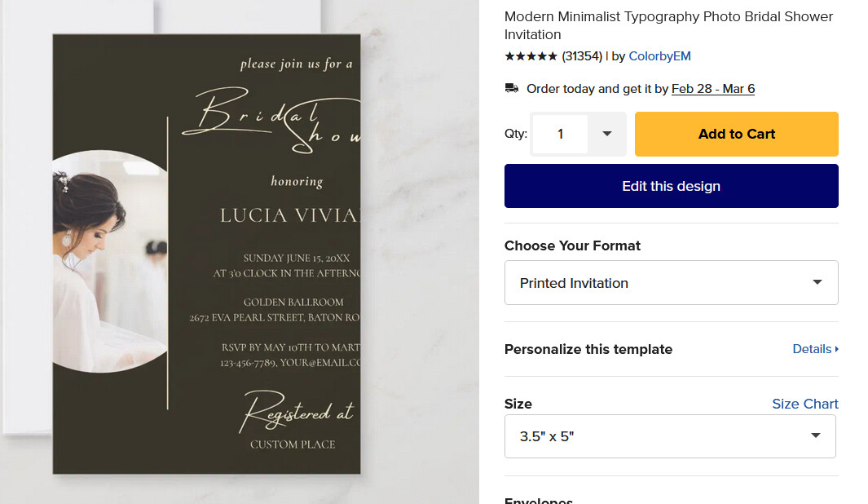This screenshot has width=868, height=504.
Task: Open the Printed Invitation format dropdown
Action: click(671, 282)
